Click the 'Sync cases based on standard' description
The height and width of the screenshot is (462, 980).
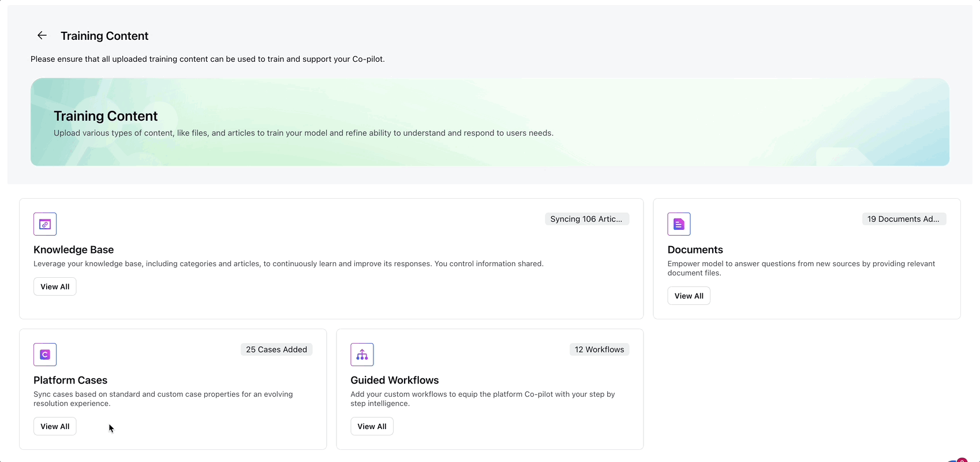[163, 398]
